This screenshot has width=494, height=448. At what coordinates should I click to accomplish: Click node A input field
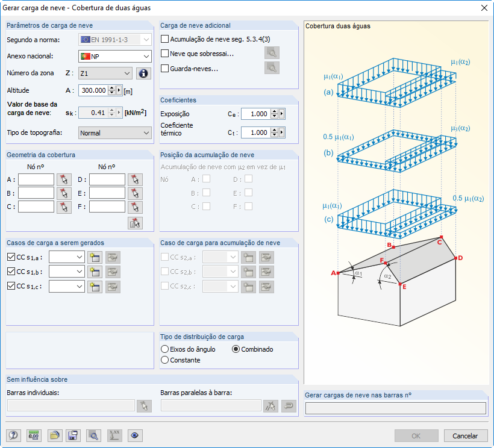click(36, 180)
